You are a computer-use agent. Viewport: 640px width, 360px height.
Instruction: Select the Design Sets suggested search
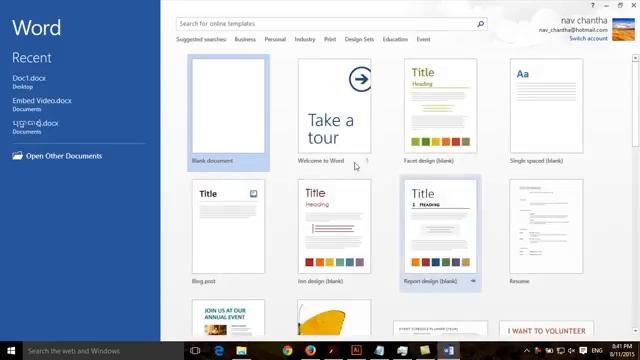(x=359, y=39)
